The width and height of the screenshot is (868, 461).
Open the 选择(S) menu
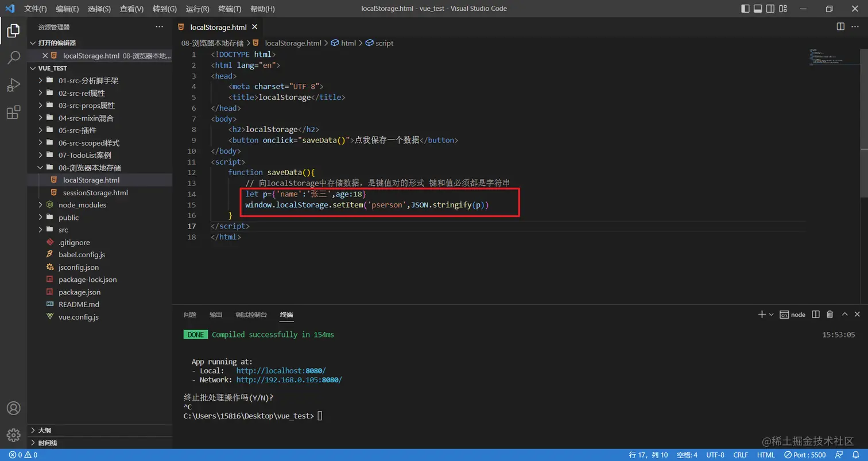click(x=99, y=9)
